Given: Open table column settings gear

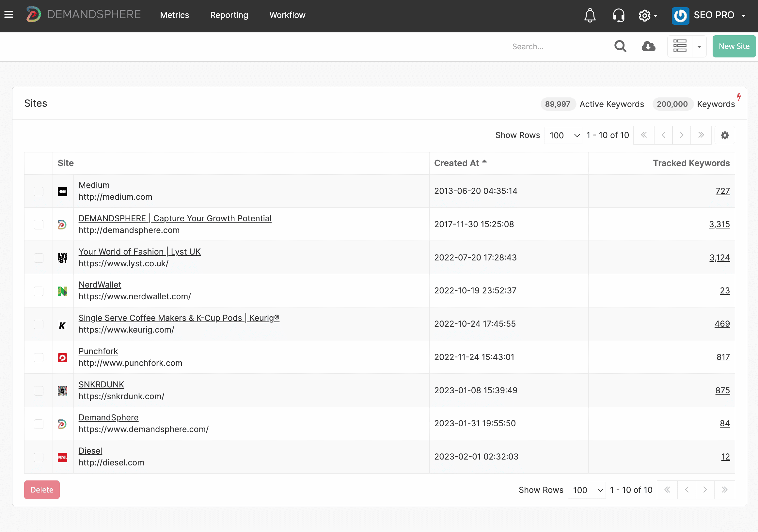Looking at the screenshot, I should [x=724, y=135].
